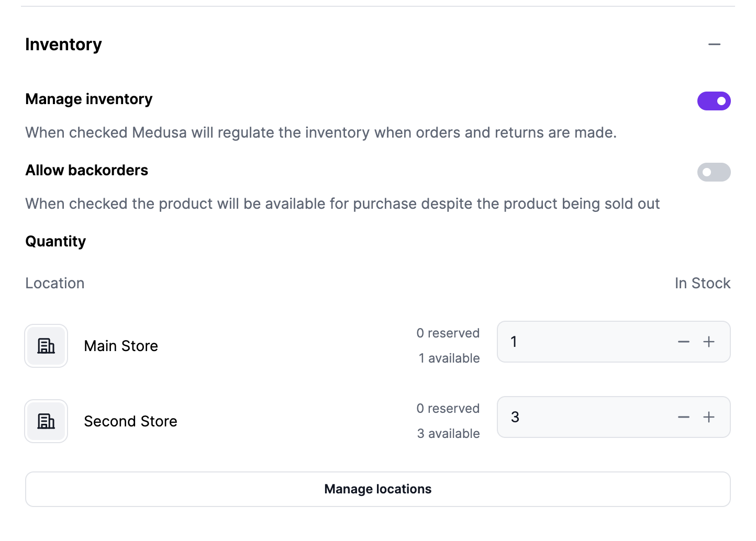This screenshot has height=541, width=756.
Task: Click the Second Store building icon
Action: click(46, 421)
